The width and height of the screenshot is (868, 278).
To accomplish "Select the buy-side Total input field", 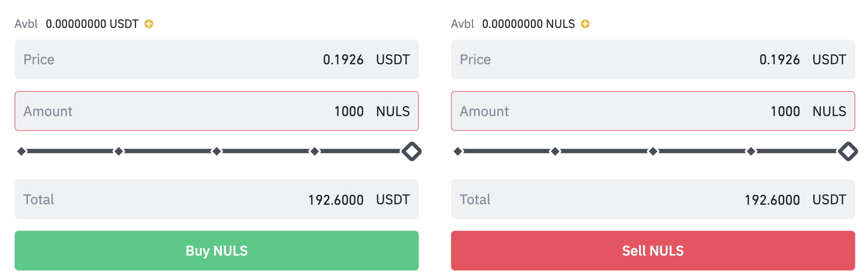I will pyautogui.click(x=217, y=199).
